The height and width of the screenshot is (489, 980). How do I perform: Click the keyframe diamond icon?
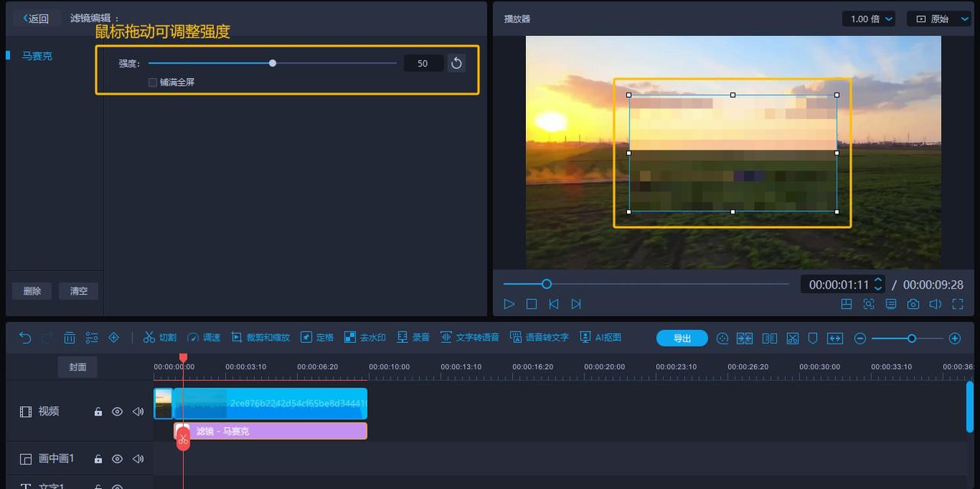pos(114,337)
